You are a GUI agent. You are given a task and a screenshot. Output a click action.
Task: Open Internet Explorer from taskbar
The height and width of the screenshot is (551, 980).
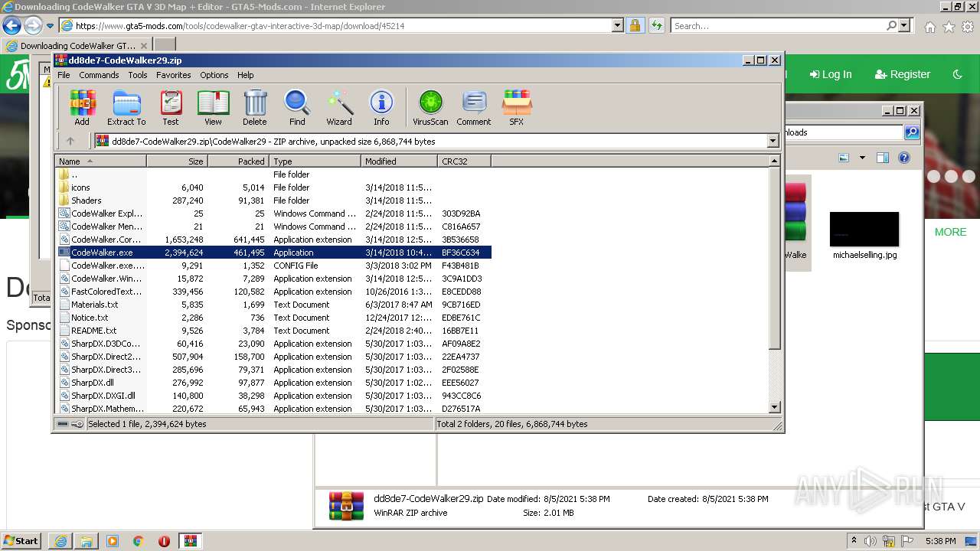tap(60, 541)
